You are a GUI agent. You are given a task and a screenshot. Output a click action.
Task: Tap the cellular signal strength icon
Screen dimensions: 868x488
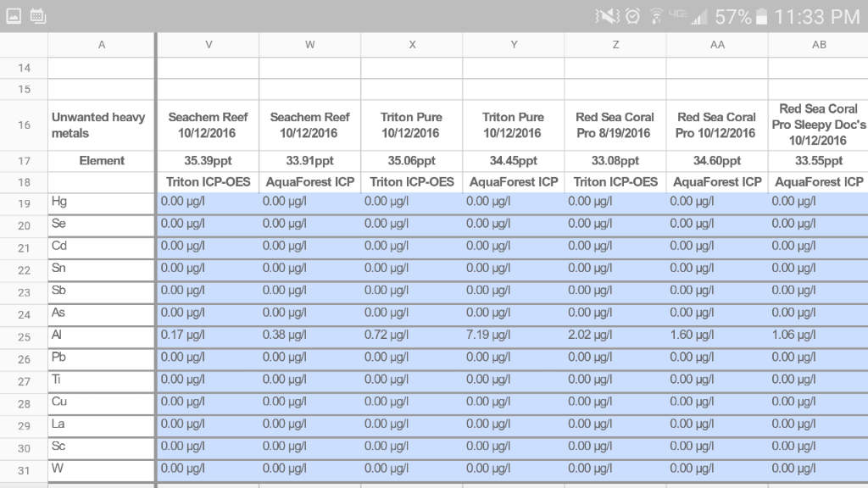(x=699, y=17)
